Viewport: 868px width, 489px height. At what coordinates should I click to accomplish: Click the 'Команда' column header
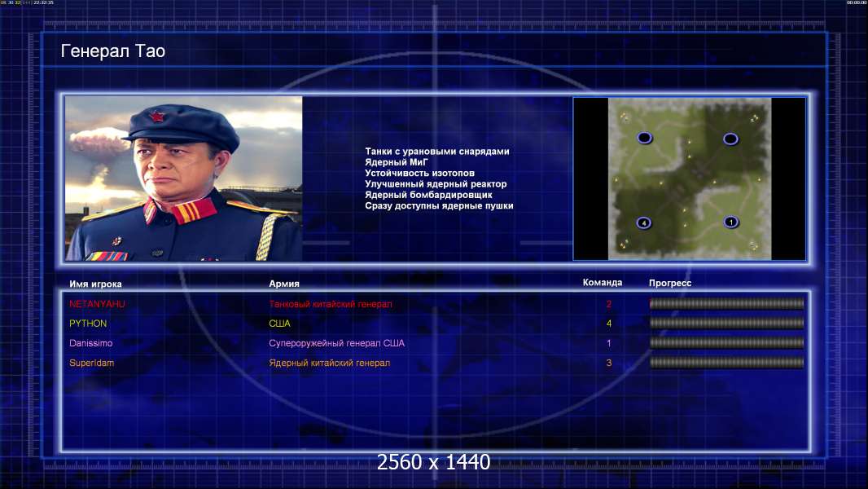[x=603, y=283]
